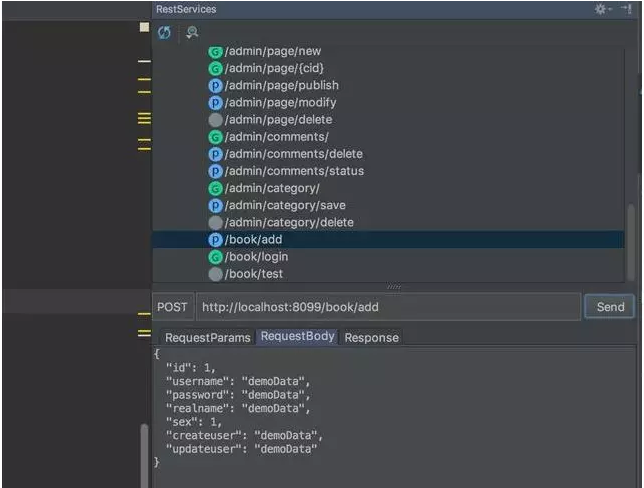Click the "createuser" JSON line
The height and width of the screenshot is (488, 644).
click(x=244, y=435)
